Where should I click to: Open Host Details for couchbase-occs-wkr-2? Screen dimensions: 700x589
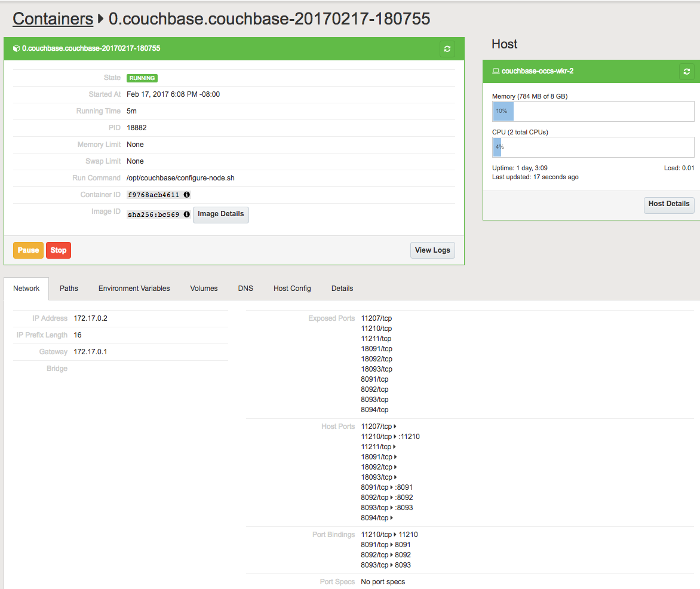coord(668,204)
